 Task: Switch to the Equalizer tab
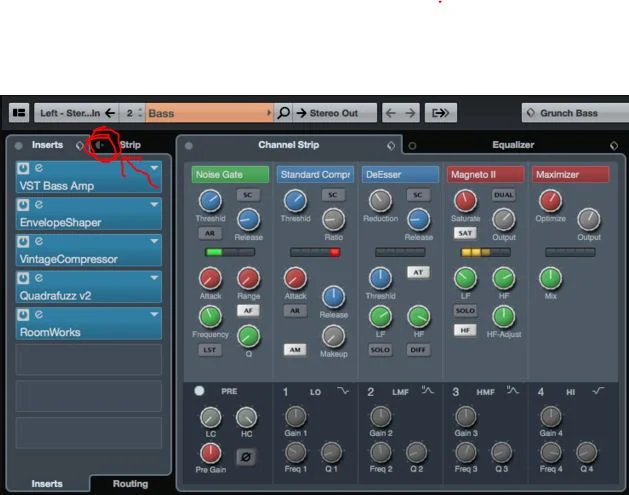tap(513, 145)
